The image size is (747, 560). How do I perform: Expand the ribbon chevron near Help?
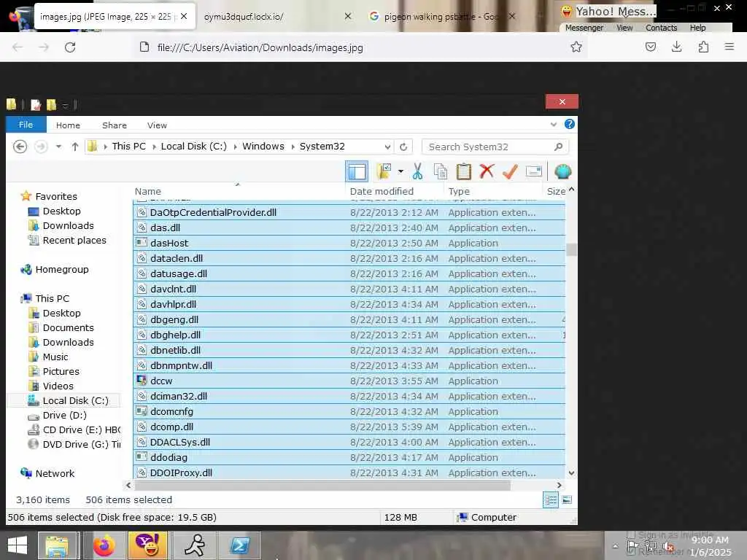coord(554,124)
